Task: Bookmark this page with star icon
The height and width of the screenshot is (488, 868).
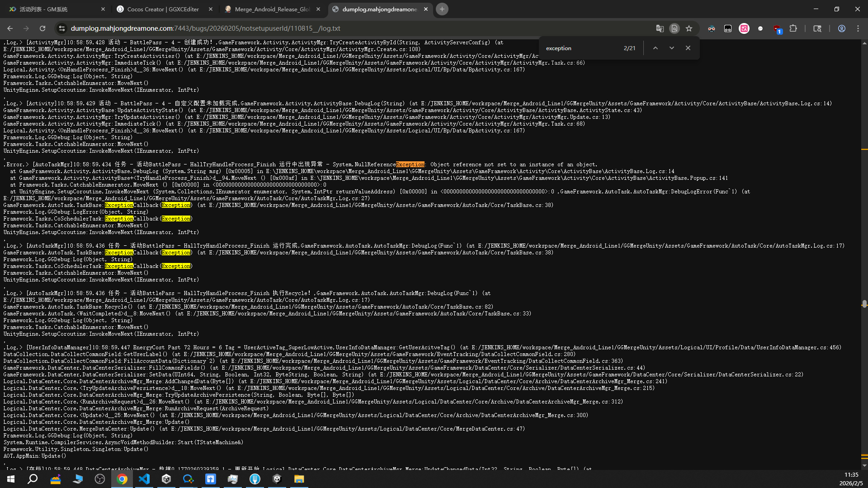Action: click(689, 28)
